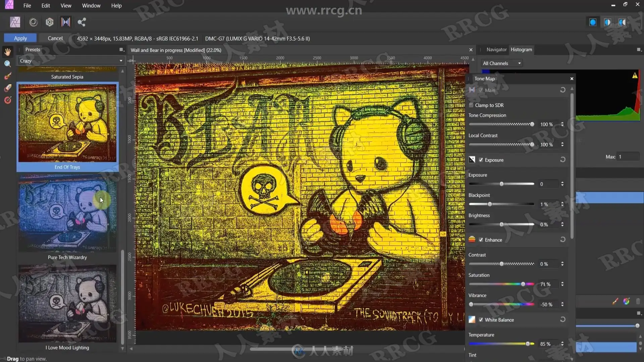This screenshot has width=644, height=362.
Task: Select the View hand tool
Action: pos(8,52)
